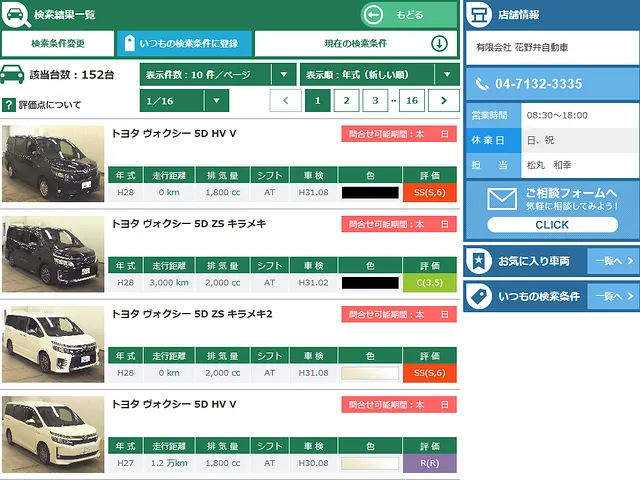Select page 3 in pagination
Image resolution: width=640 pixels, height=480 pixels.
point(375,100)
